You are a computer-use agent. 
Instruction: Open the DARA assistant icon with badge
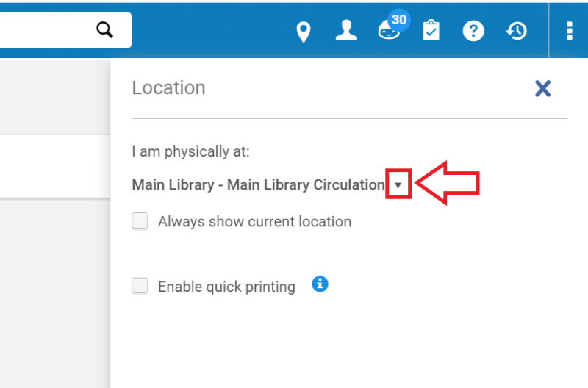click(389, 31)
